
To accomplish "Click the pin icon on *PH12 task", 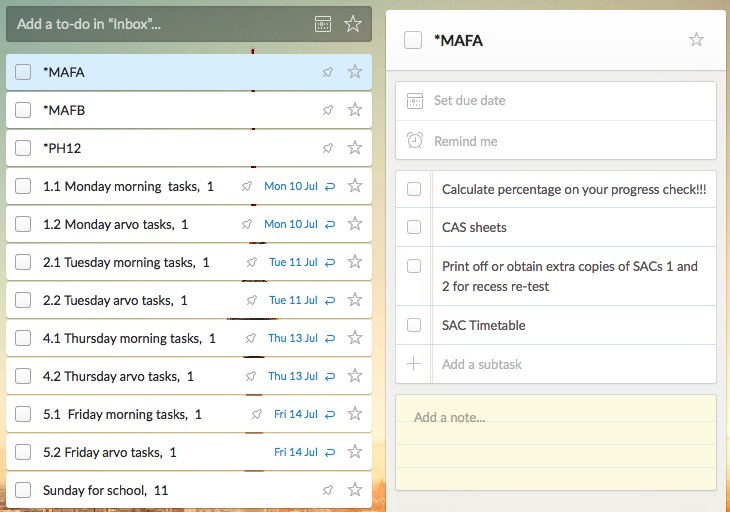I will 328,148.
